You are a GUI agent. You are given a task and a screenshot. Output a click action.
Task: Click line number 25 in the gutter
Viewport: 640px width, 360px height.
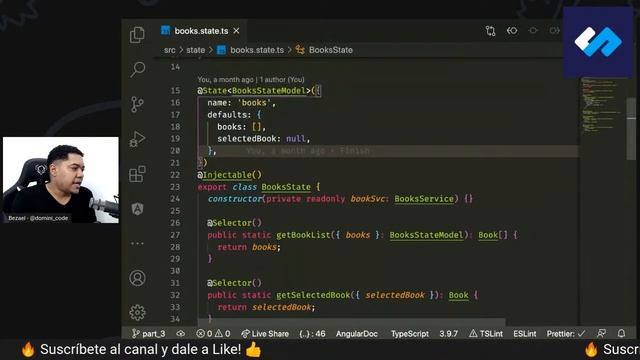click(175, 211)
